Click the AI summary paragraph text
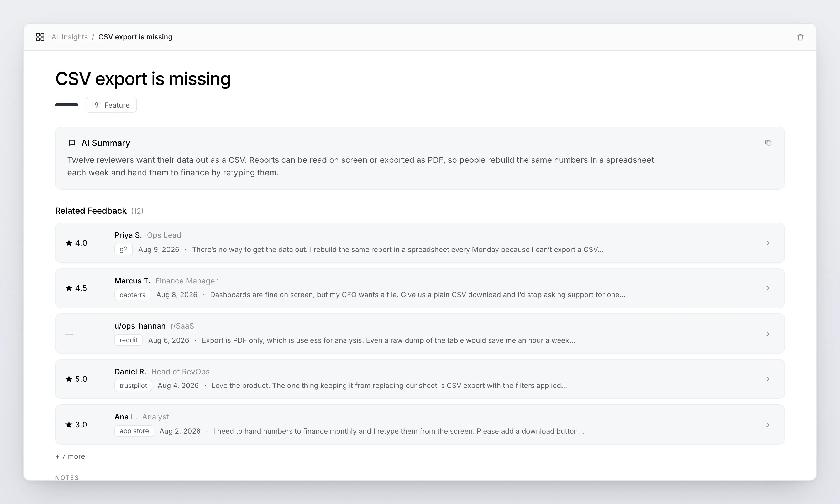This screenshot has width=840, height=504. [x=361, y=166]
